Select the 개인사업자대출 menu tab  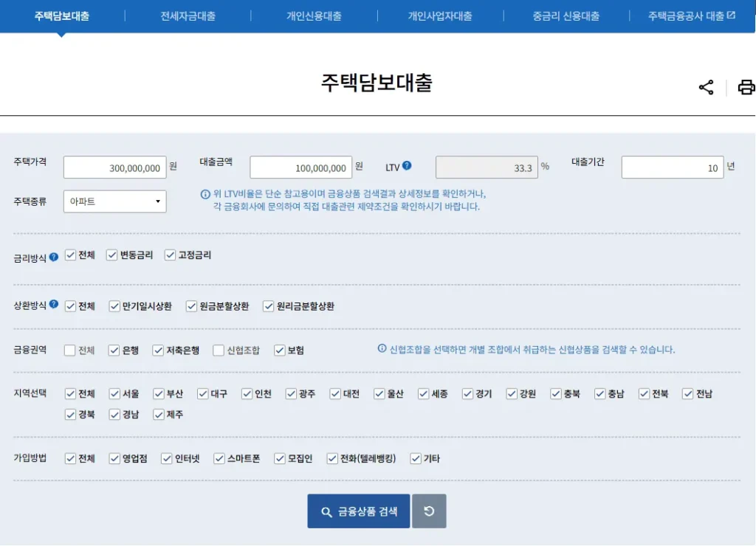(439, 15)
